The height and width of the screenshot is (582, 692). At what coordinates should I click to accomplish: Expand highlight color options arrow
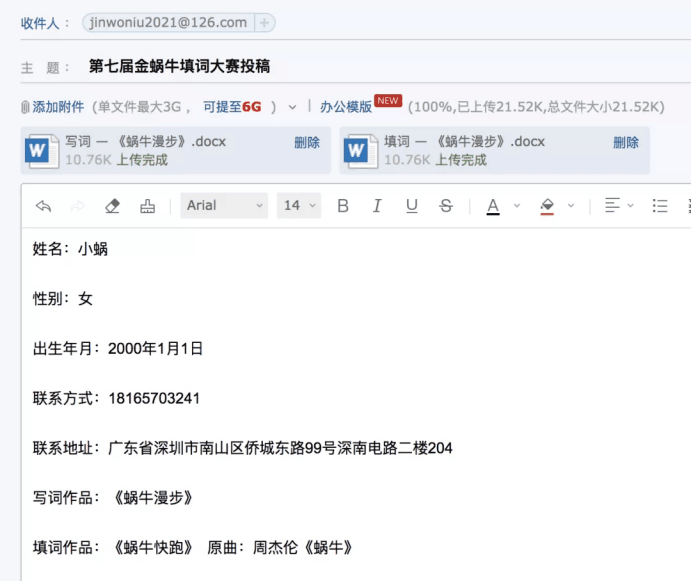pos(571,206)
